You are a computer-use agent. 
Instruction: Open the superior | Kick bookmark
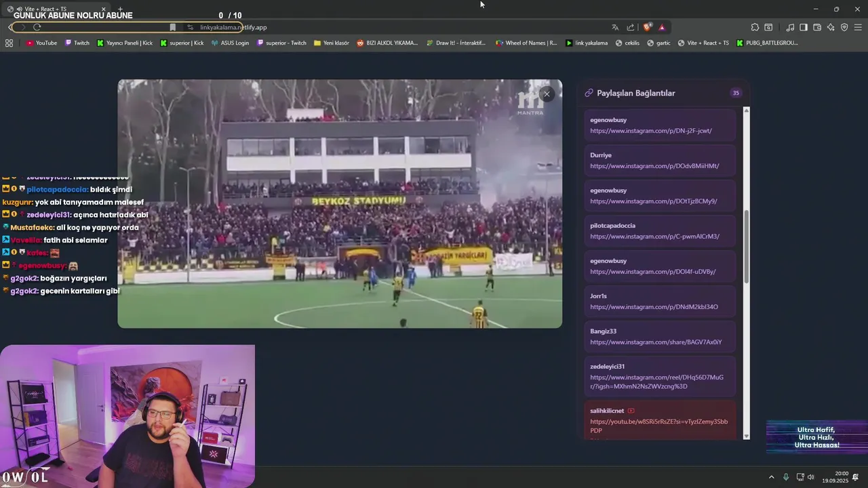pos(182,43)
